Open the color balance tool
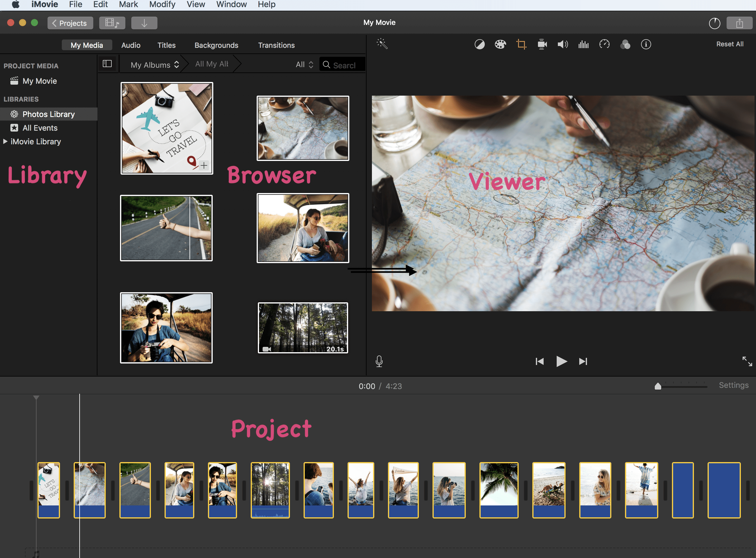 pyautogui.click(x=479, y=44)
